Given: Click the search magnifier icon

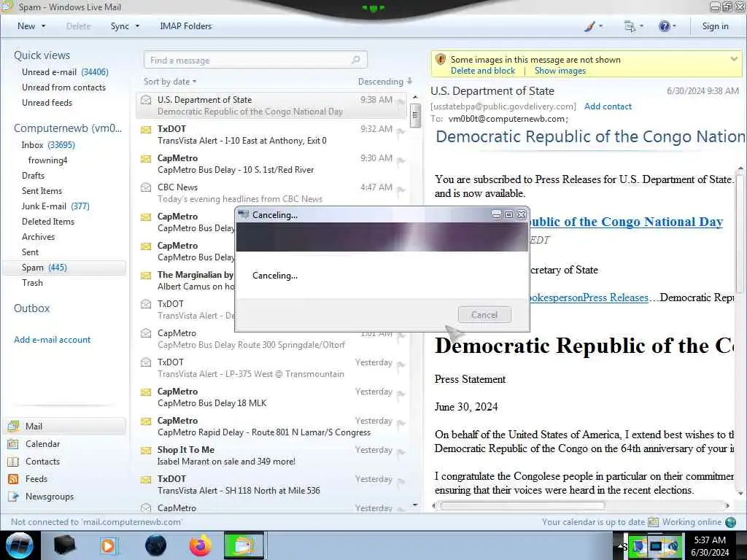Looking at the screenshot, I should (356, 60).
